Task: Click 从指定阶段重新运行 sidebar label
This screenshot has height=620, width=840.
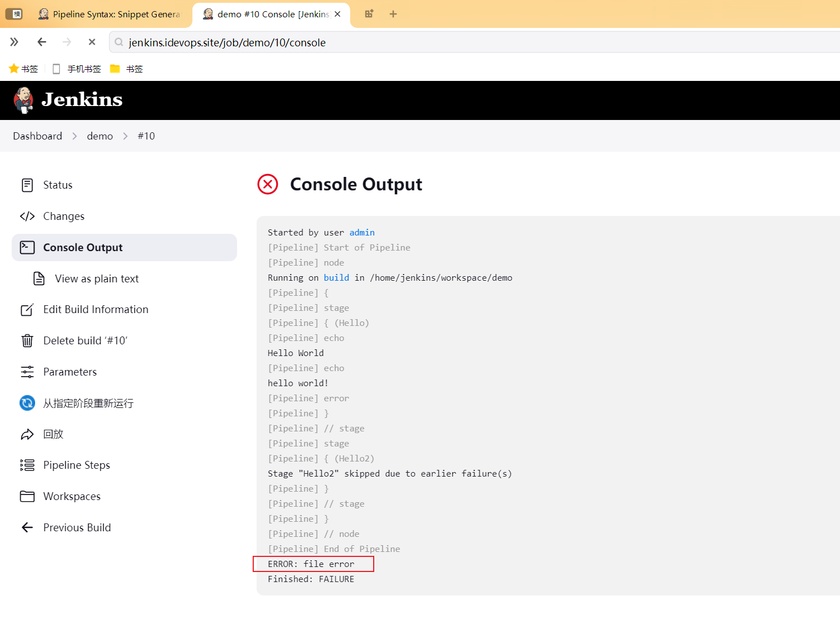Action: pyautogui.click(x=88, y=403)
